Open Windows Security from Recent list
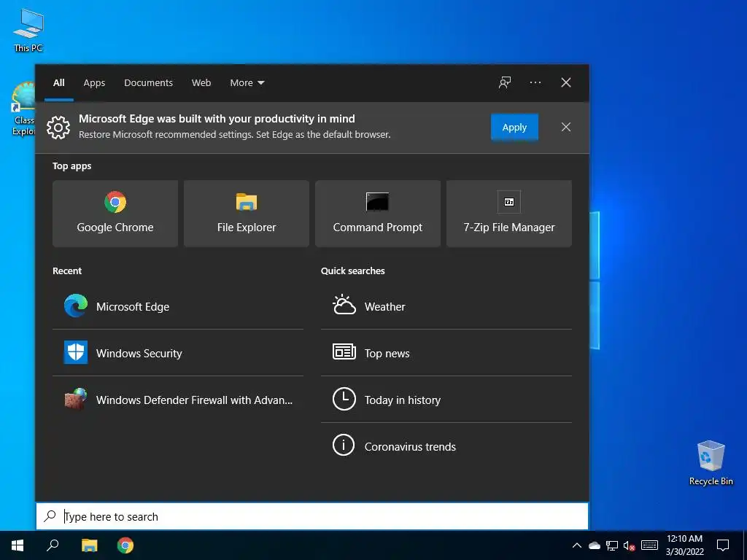Image resolution: width=747 pixels, height=560 pixels. tap(178, 353)
